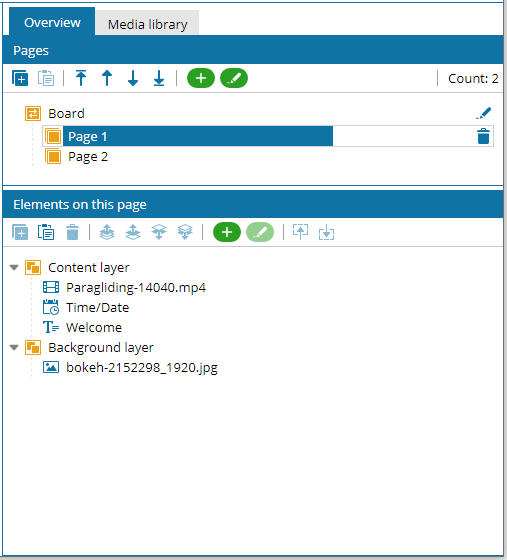Edit page with green pencil button
Viewport: 507px width, 560px height.
coord(234,78)
